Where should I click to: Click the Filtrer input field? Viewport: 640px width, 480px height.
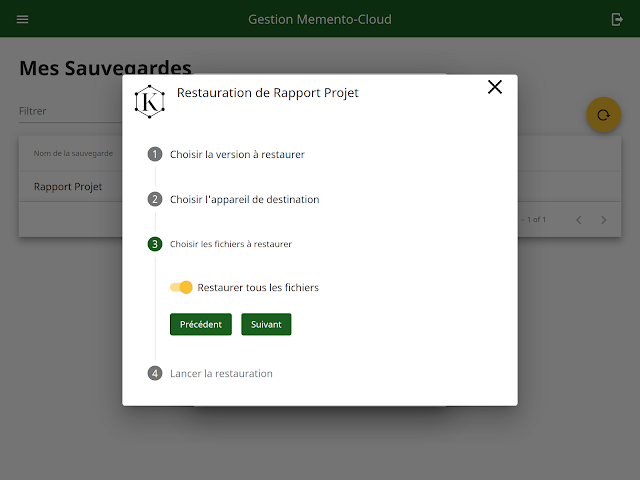tap(70, 111)
